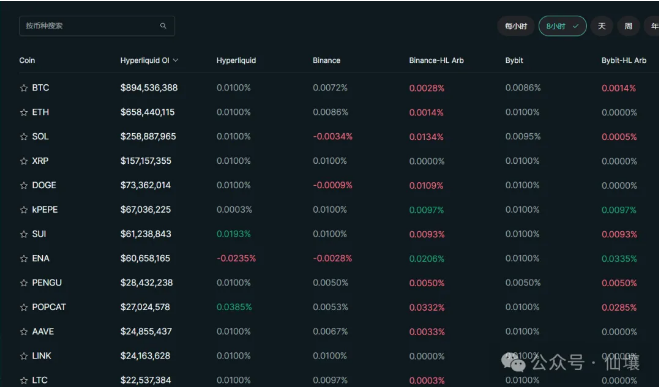Select the DOGE coin name
The height and width of the screenshot is (387, 659).
(44, 185)
